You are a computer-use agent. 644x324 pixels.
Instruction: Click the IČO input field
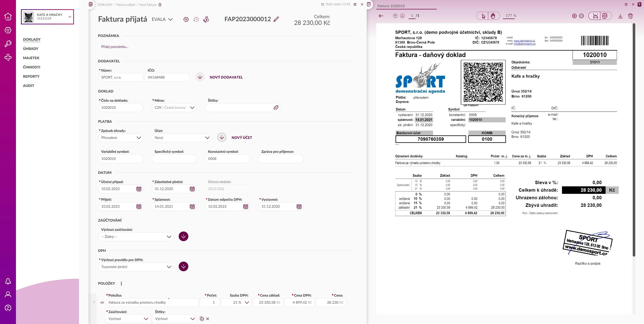tap(167, 77)
